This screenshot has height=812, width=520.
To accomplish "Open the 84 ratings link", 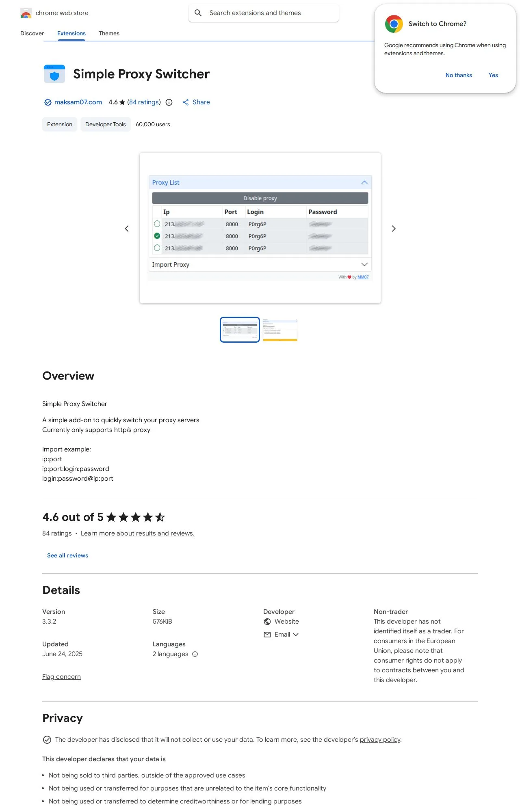I will [x=144, y=102].
